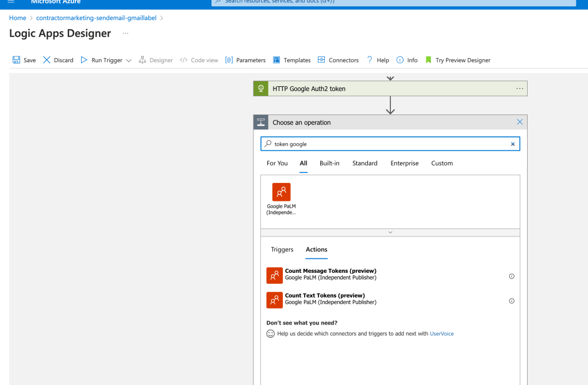
Task: Select Count Message Tokens (preview) action
Action: click(x=390, y=275)
